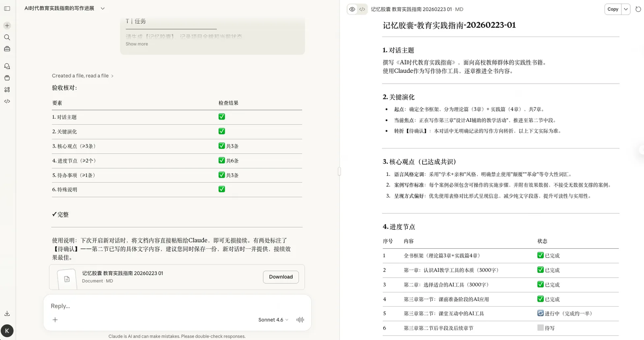Open the search icon in sidebar
The height and width of the screenshot is (340, 644).
pyautogui.click(x=7, y=37)
